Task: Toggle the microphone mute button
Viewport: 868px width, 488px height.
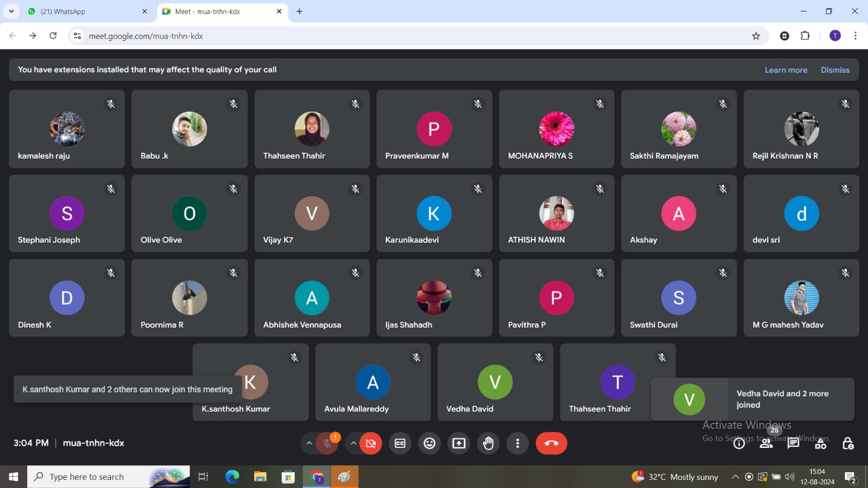Action: pos(327,443)
